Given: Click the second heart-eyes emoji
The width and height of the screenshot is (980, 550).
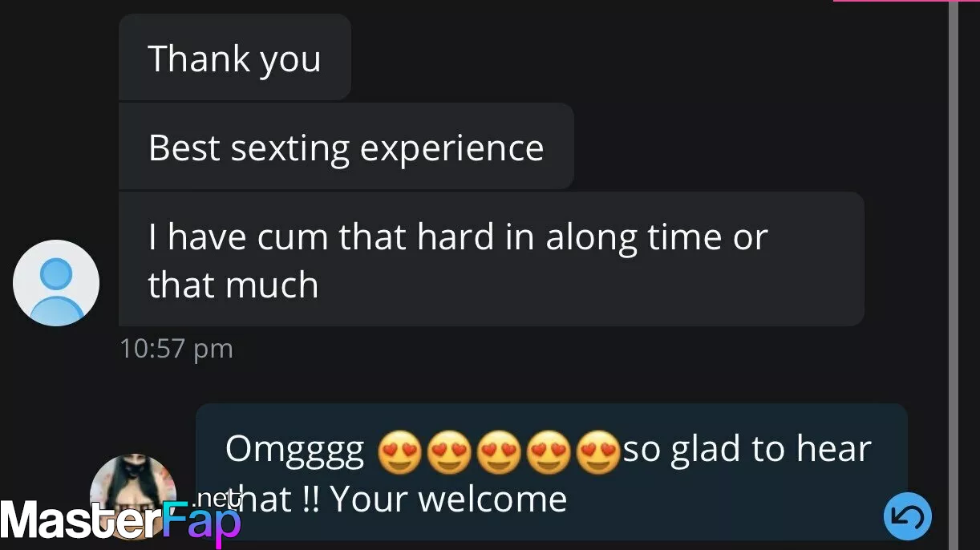Looking at the screenshot, I should 449,452.
